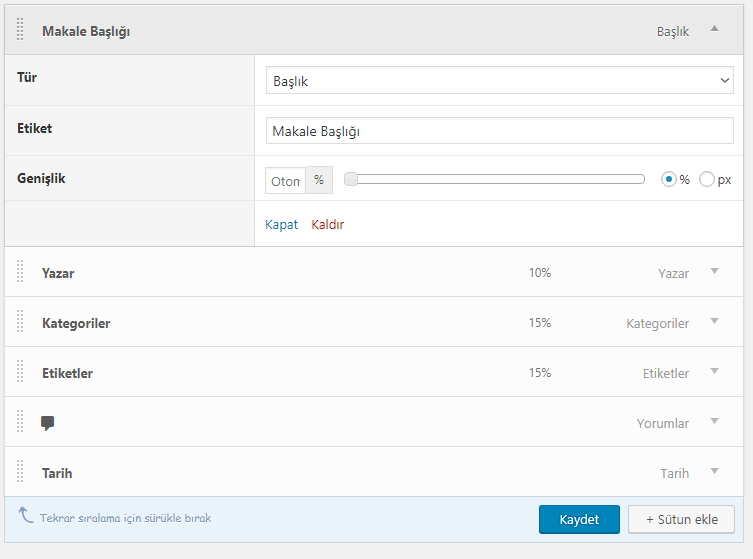Grab the drag handle of Etiketler row
The width and height of the screenshot is (753, 559).
[x=20, y=371]
